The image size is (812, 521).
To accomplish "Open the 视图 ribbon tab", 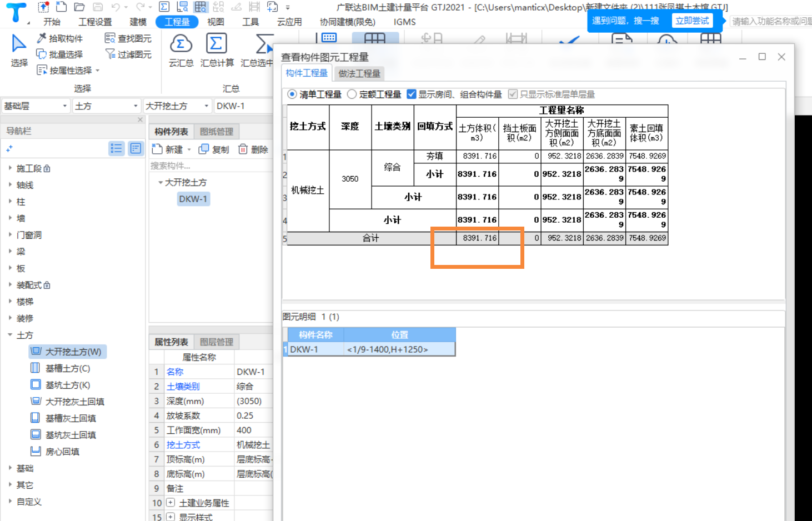I will 215,22.
